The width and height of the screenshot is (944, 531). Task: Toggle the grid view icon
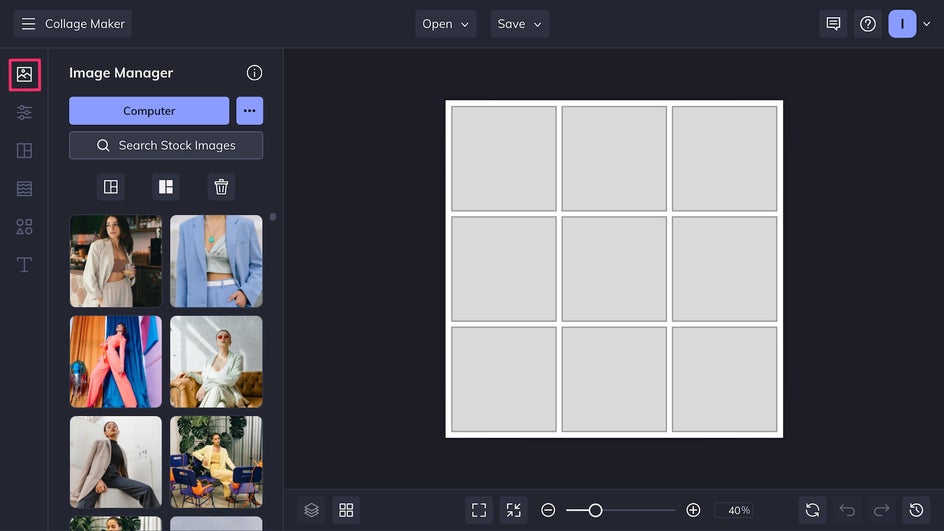click(346, 510)
